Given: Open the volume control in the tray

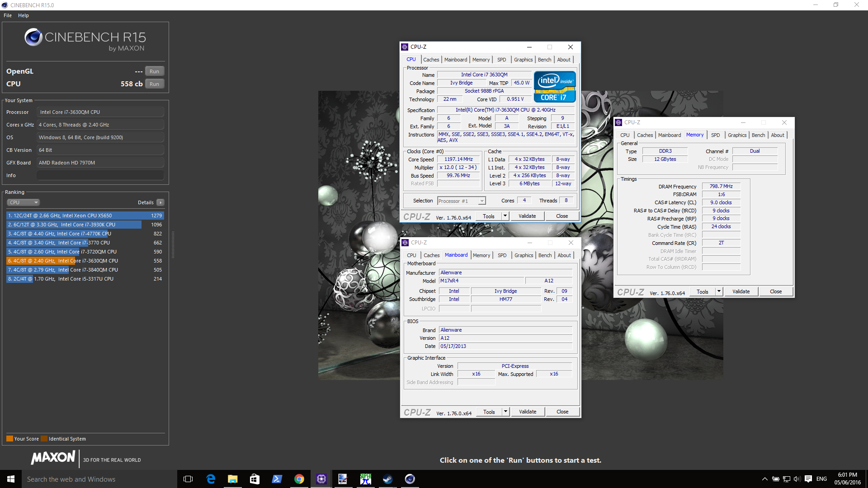Looking at the screenshot, I should [797, 479].
